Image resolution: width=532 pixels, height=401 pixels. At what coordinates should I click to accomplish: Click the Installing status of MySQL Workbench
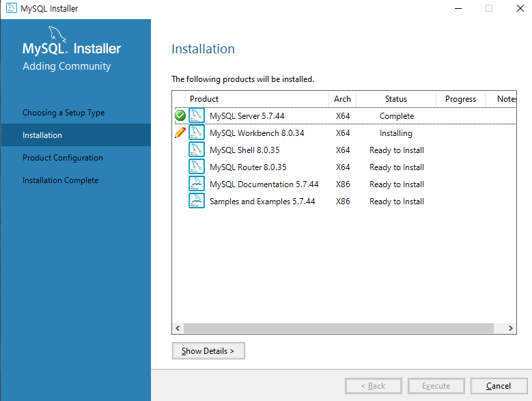[396, 133]
